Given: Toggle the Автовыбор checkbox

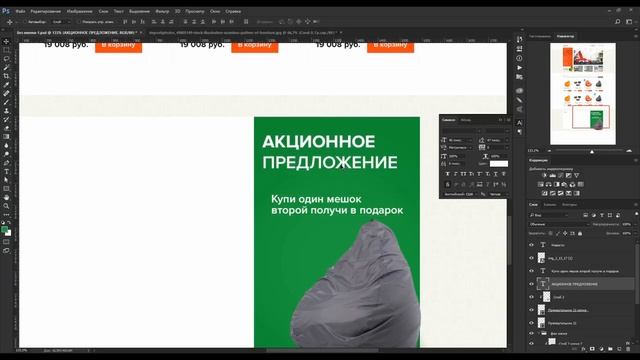Looking at the screenshot, I should (24, 22).
